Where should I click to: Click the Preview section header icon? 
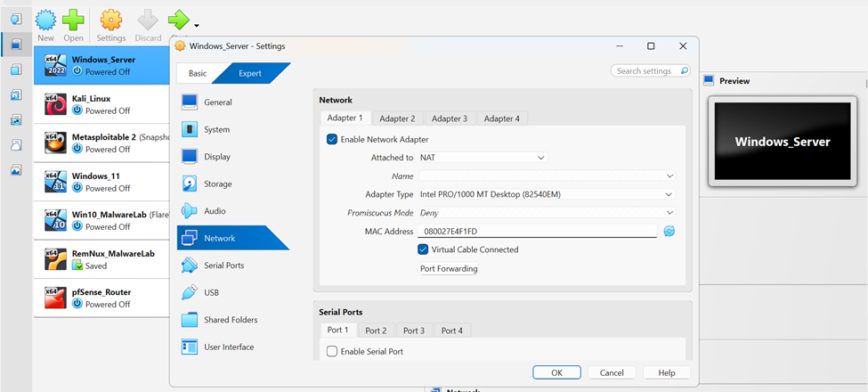pos(708,81)
